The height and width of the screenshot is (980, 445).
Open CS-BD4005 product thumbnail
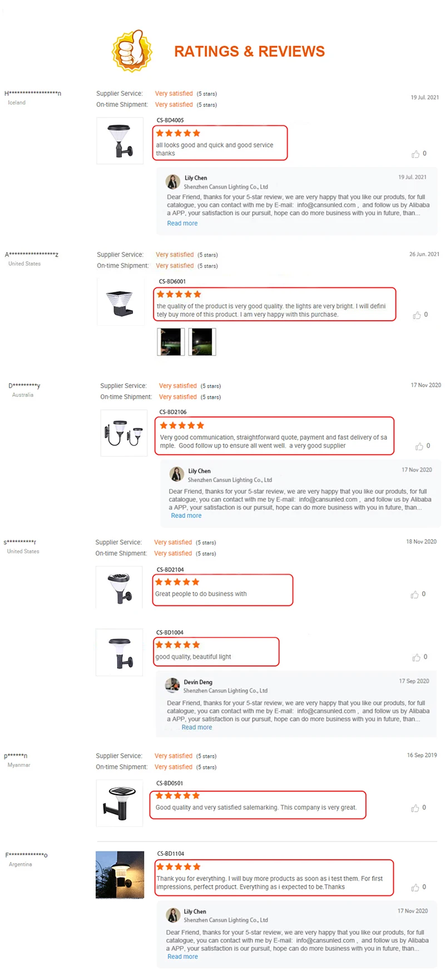pos(120,141)
